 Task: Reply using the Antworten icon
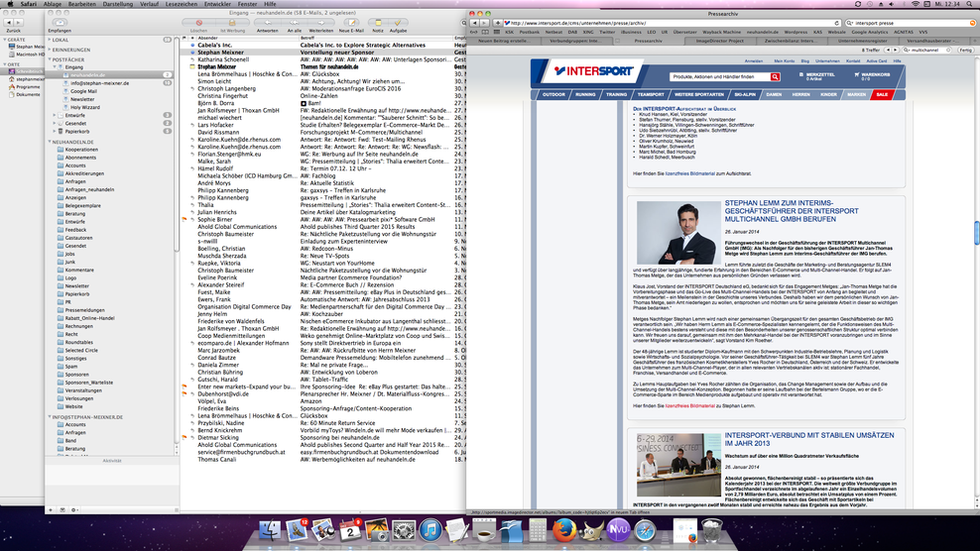(268, 23)
